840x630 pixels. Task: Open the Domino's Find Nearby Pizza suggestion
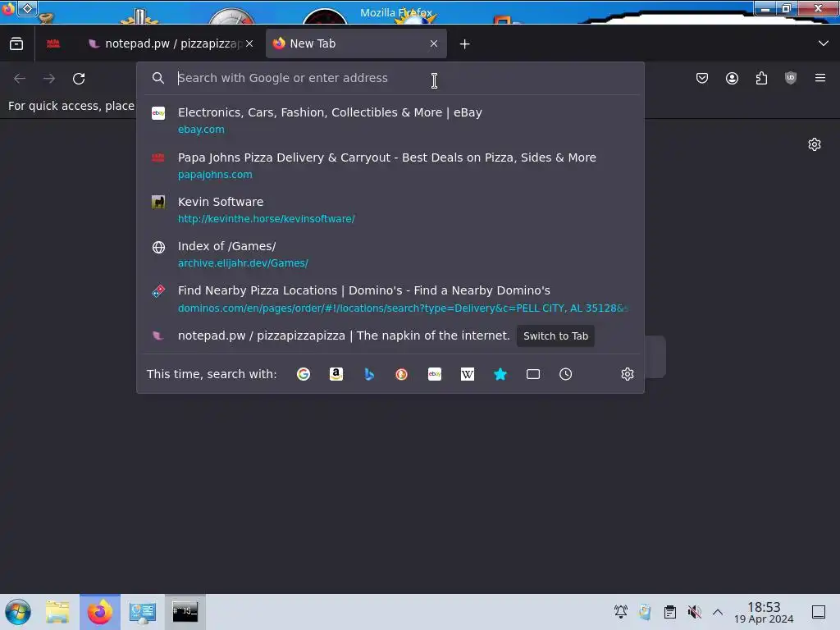point(390,299)
